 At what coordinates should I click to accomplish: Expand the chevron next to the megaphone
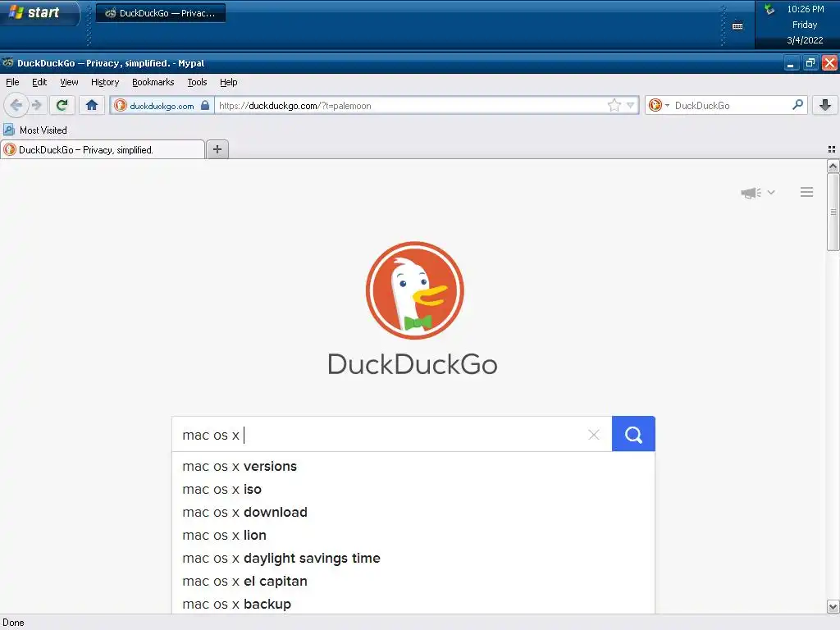[771, 192]
